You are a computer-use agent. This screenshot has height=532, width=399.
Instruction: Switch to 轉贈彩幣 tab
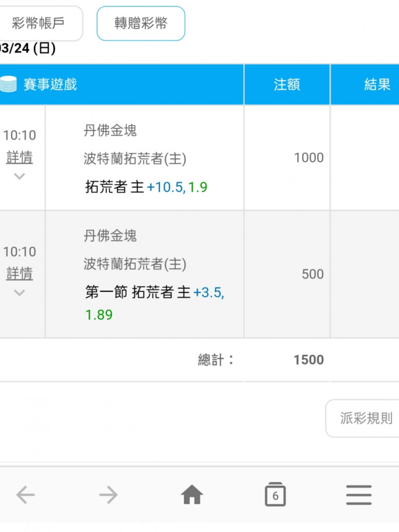pos(140,23)
